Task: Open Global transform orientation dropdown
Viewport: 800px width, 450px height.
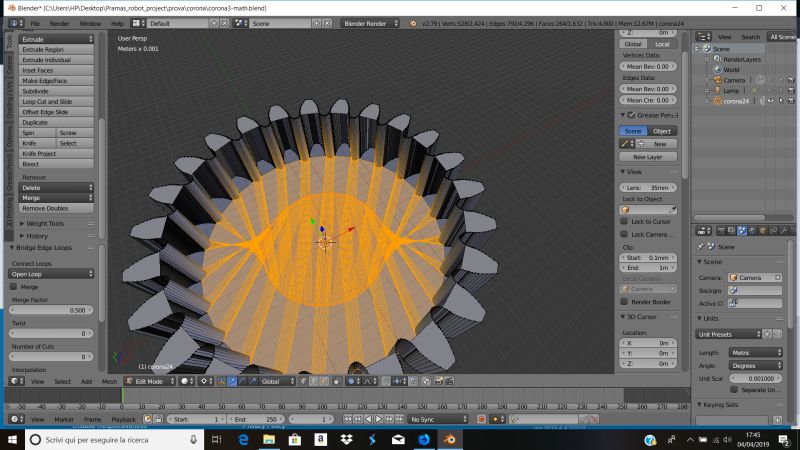Action: pos(278,381)
